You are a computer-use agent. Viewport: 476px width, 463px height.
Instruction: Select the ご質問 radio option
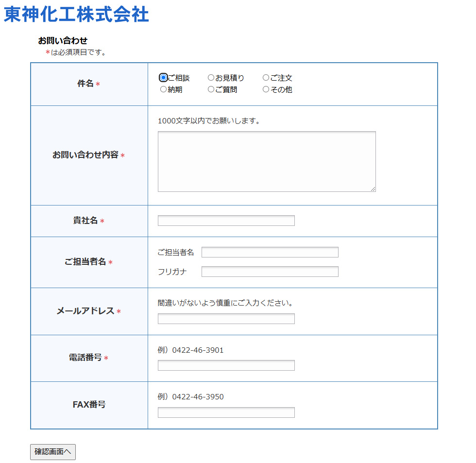click(x=211, y=89)
